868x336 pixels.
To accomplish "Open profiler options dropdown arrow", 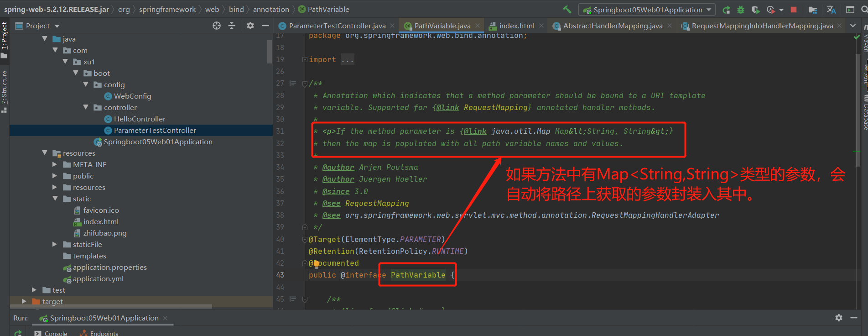I will (781, 10).
